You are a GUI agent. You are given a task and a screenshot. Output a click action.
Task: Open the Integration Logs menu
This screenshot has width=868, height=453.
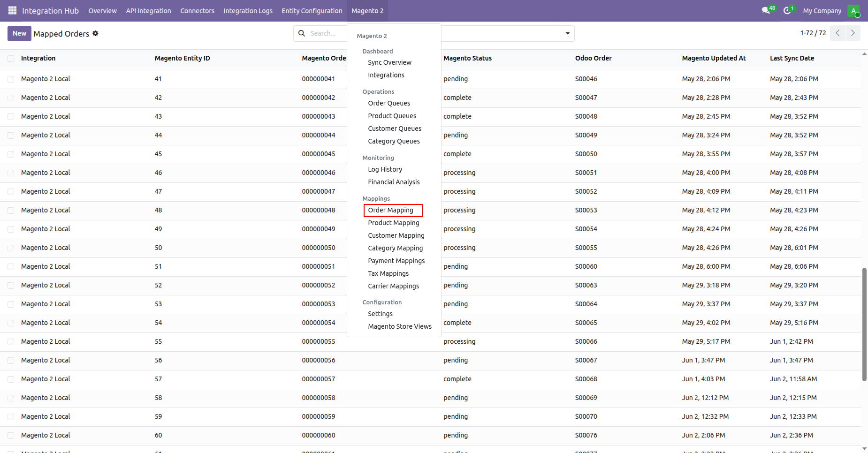pyautogui.click(x=248, y=11)
